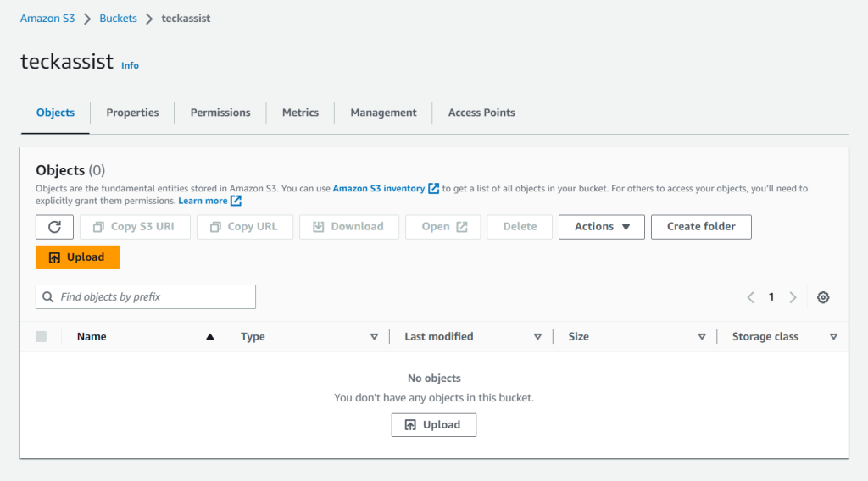Sort by Type column arrow
The width and height of the screenshot is (868, 481).
(374, 337)
